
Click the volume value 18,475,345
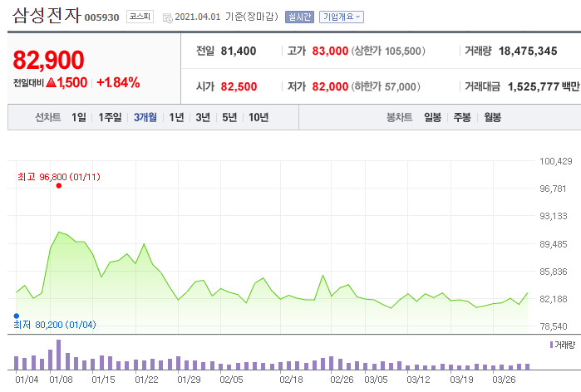click(x=528, y=51)
